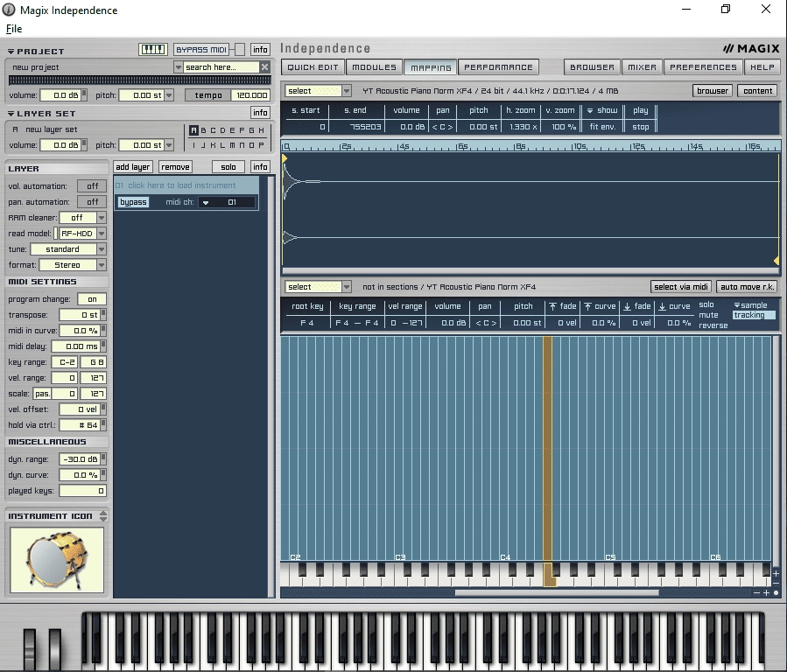This screenshot has width=787, height=672.
Task: Open the format Stereo dropdown
Action: [102, 265]
